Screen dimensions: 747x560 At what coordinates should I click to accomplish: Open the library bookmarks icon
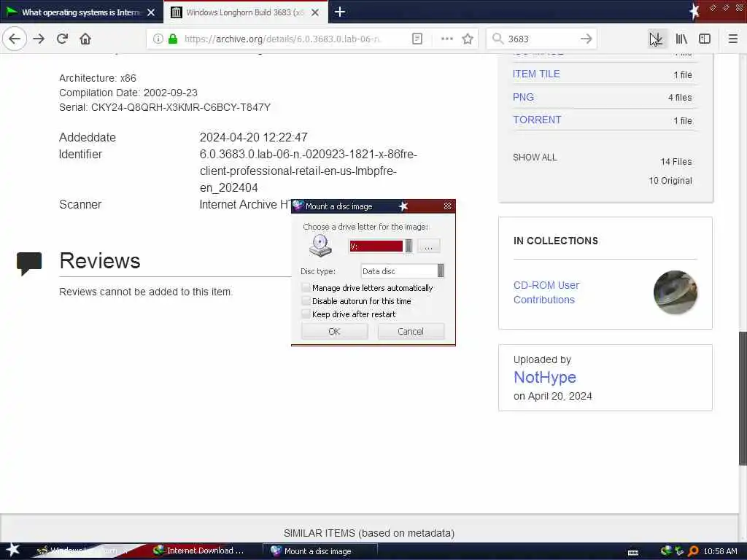click(681, 39)
